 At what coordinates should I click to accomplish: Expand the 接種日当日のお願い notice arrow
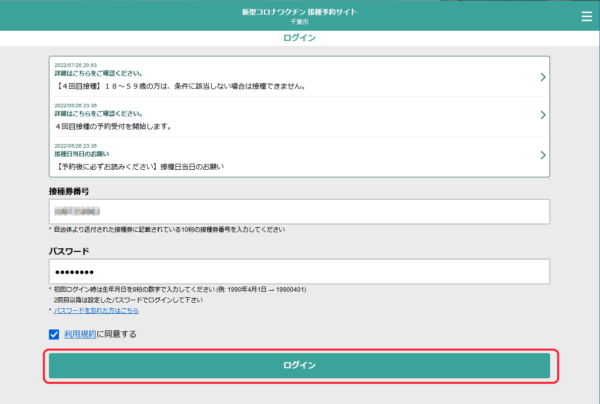coord(542,155)
